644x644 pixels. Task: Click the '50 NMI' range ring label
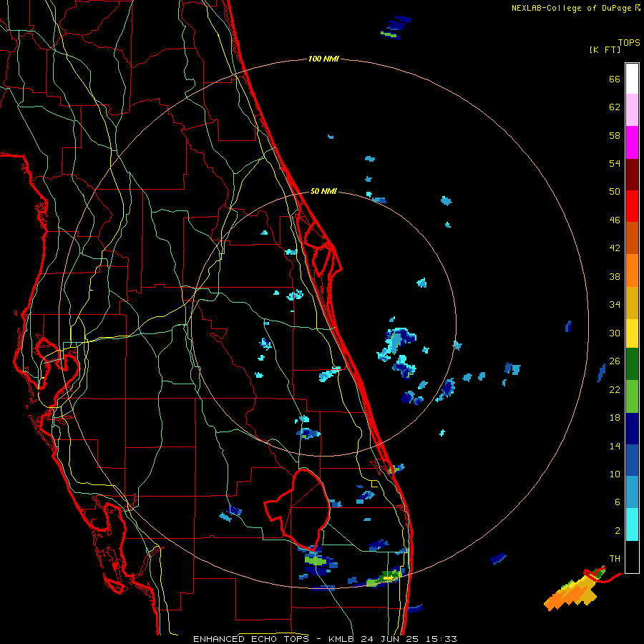tap(323, 191)
